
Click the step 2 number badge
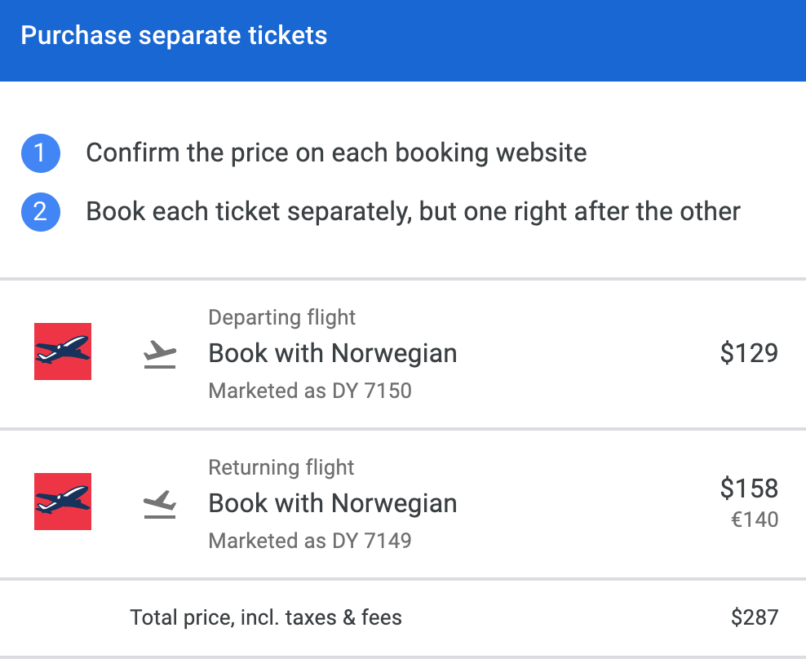click(41, 212)
